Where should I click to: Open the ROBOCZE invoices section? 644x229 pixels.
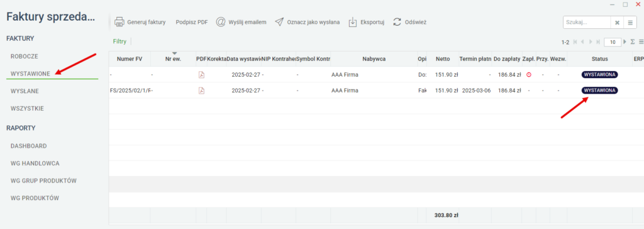(x=25, y=56)
